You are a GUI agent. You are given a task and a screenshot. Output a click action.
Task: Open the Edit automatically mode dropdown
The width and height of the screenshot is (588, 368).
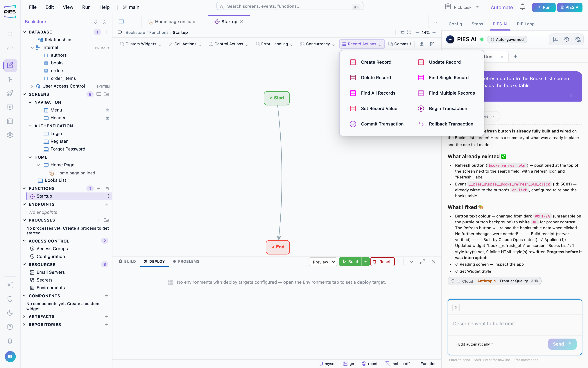474,344
